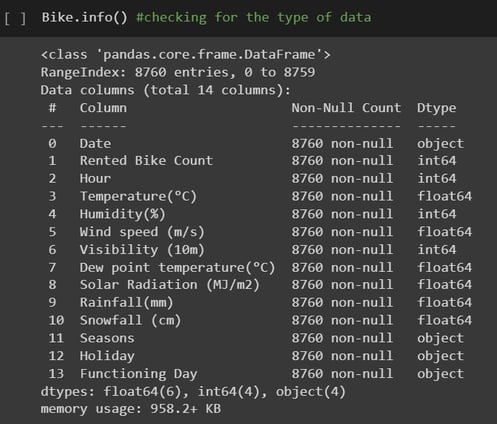This screenshot has width=497, height=424.
Task: Click the text "<class 'pandas.core.frame.DataFrame'>"
Action: [185, 54]
